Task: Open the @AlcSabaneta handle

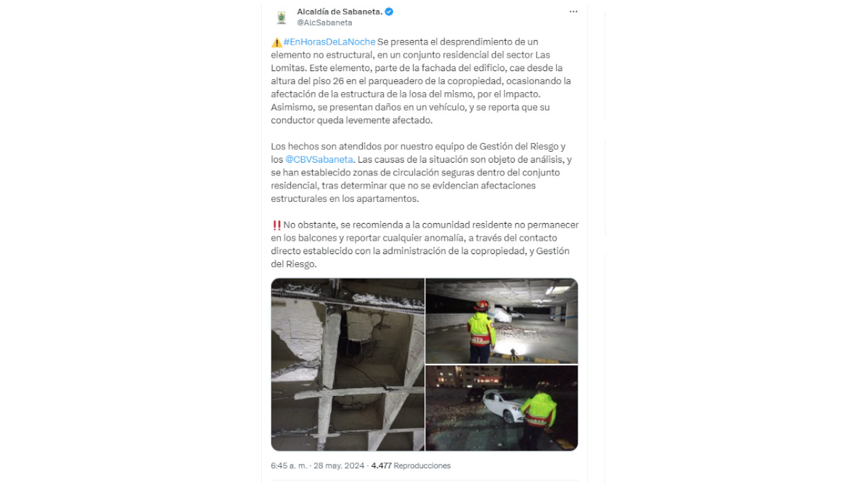Action: 325,23
